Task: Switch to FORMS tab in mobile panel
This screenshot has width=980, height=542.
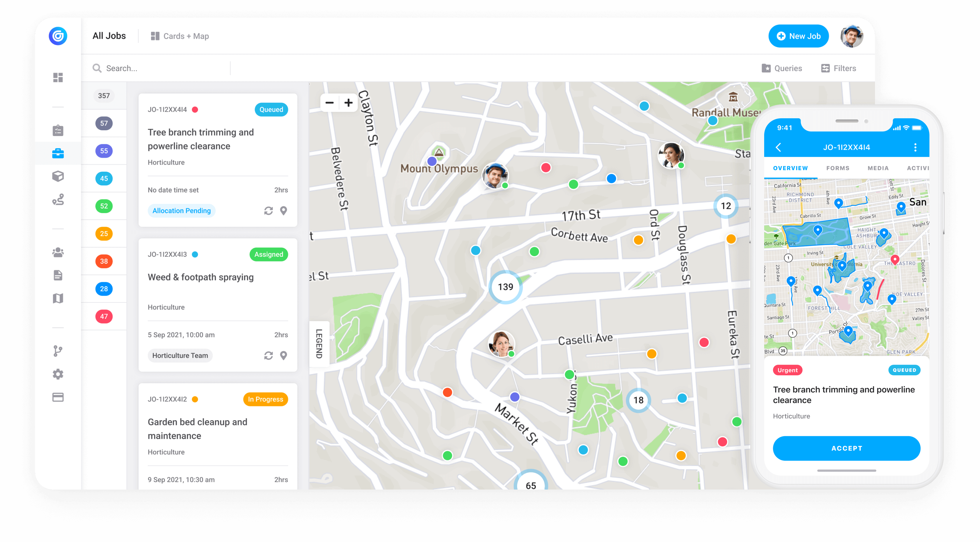Action: point(837,167)
